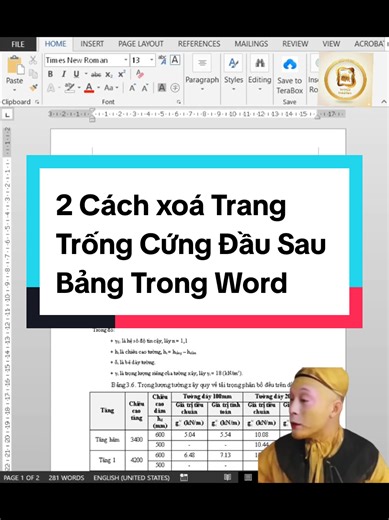
Task: Click ENGLISH (UNITED STATES) language indicator
Action: (x=131, y=478)
